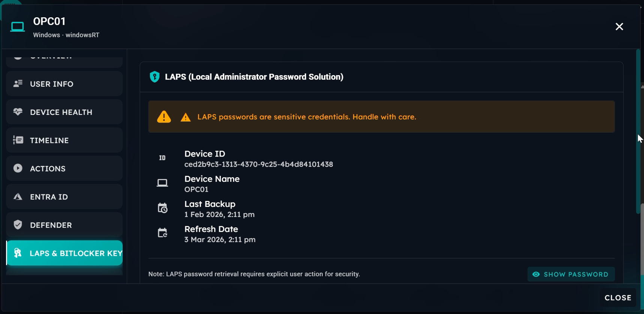Image resolution: width=644 pixels, height=314 pixels.
Task: Click the vertical scrollbar of the details panel
Action: (x=638, y=131)
